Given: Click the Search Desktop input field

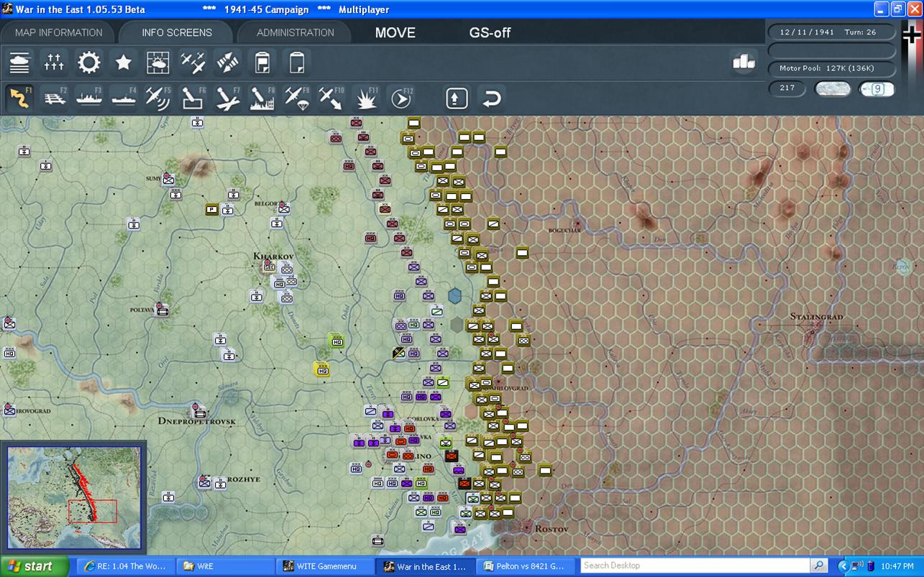Looking at the screenshot, I should [x=695, y=566].
